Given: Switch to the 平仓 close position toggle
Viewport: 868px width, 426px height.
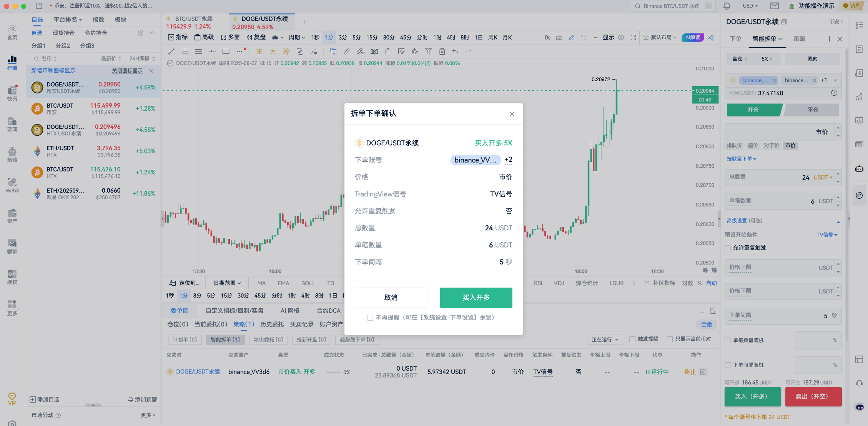Looking at the screenshot, I should [x=813, y=110].
